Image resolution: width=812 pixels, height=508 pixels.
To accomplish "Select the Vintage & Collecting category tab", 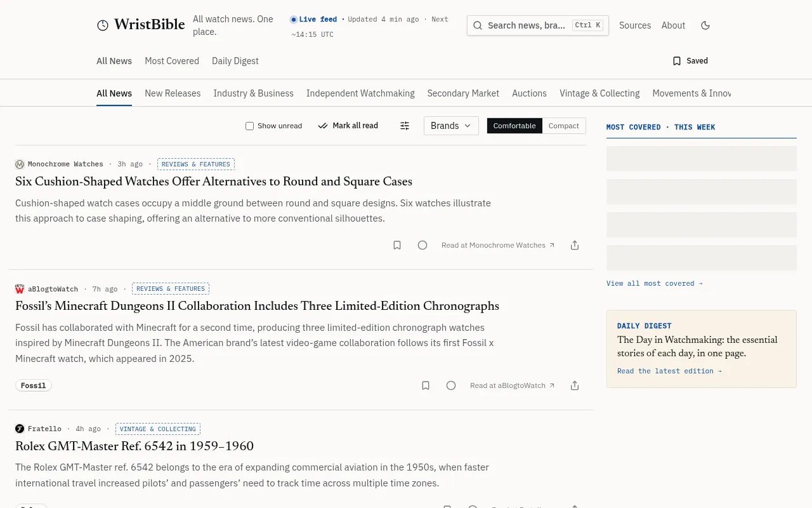I will [599, 93].
